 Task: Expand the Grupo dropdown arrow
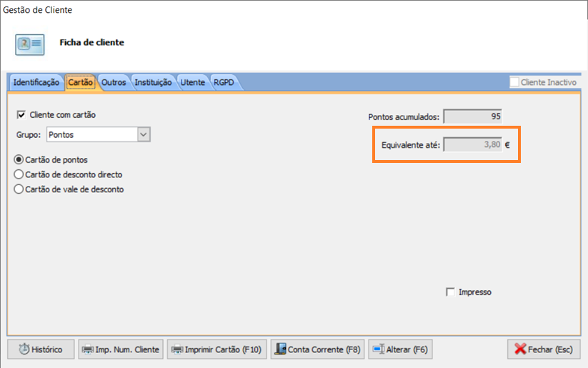(x=143, y=134)
